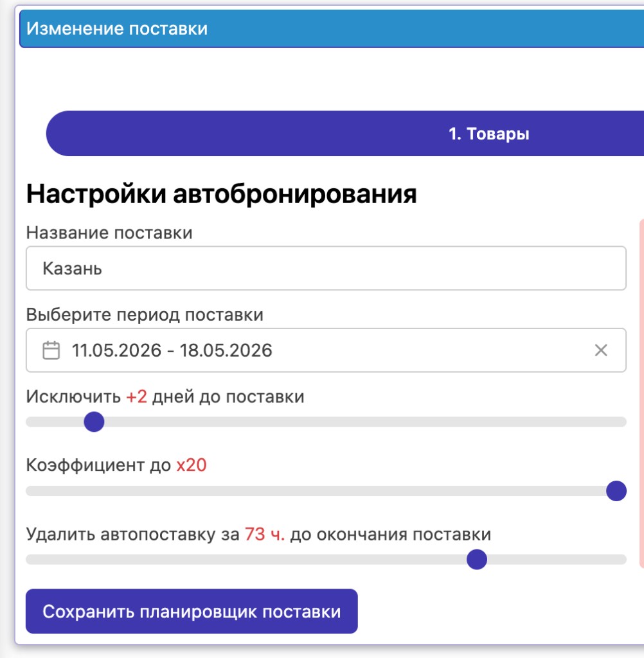The width and height of the screenshot is (644, 658).
Task: Open the date range field 11.05.2026 - 18.05.2026
Action: [326, 350]
